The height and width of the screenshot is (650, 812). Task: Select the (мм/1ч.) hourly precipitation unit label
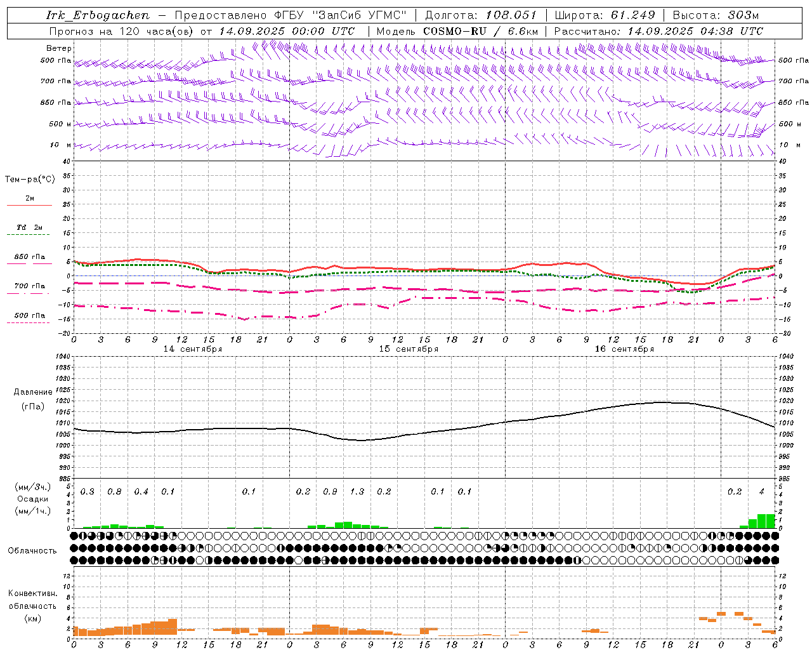coord(32,511)
